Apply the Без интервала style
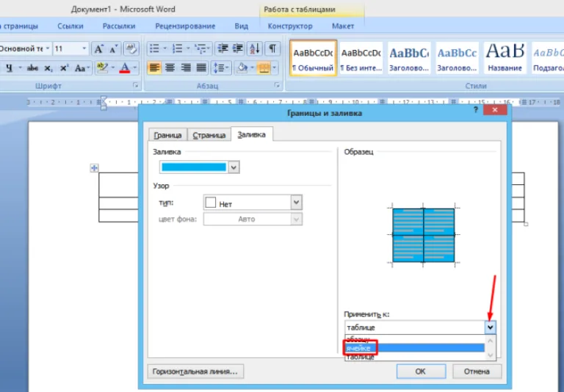564x392 pixels. [x=361, y=58]
